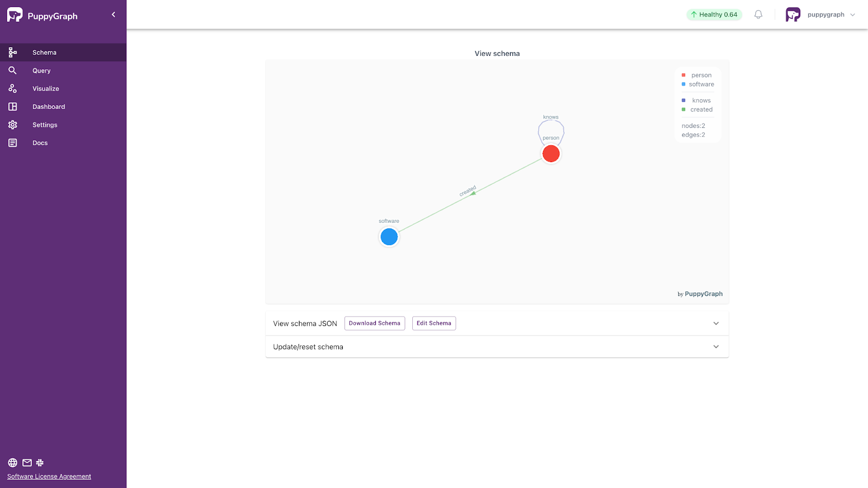Open the Dashboard page
Screen dimensions: 868x488
pos(63,107)
